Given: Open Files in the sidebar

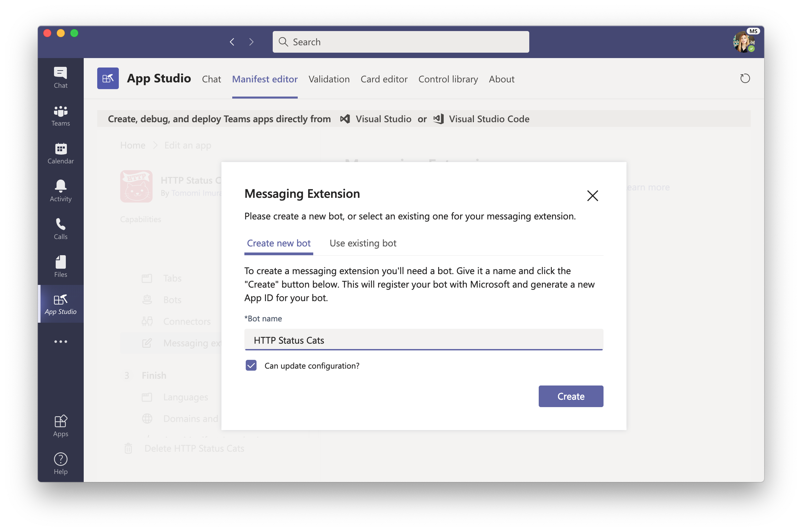Looking at the screenshot, I should coord(60,266).
